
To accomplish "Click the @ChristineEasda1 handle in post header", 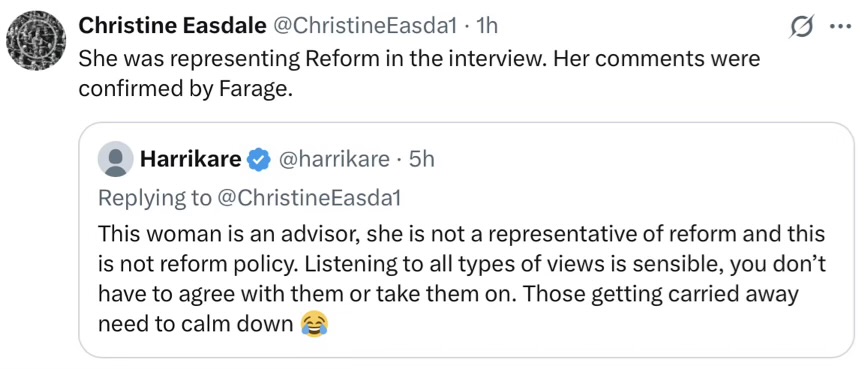I will point(365,26).
